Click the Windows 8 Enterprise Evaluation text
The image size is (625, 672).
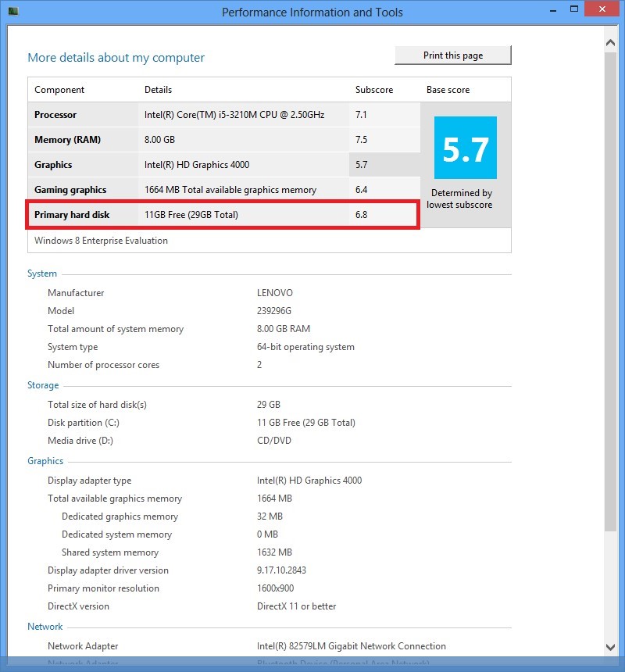click(101, 241)
